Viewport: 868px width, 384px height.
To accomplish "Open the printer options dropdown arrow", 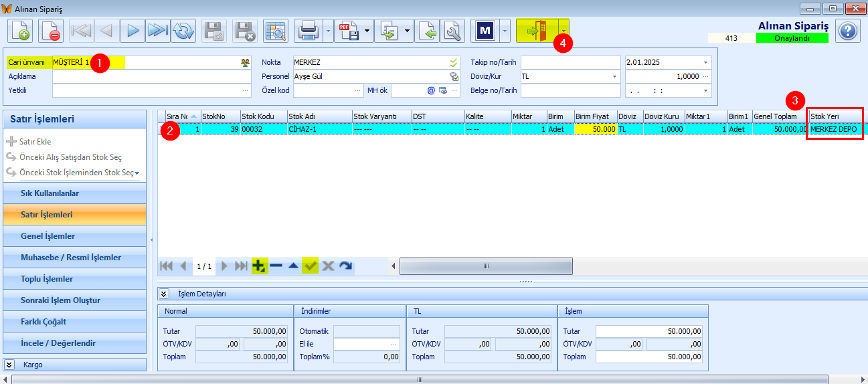I will pos(328,31).
